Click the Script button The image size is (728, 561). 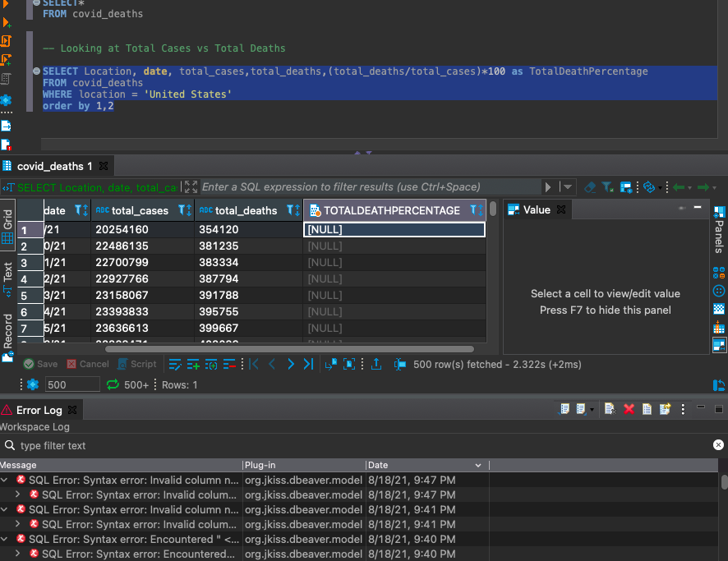(137, 364)
